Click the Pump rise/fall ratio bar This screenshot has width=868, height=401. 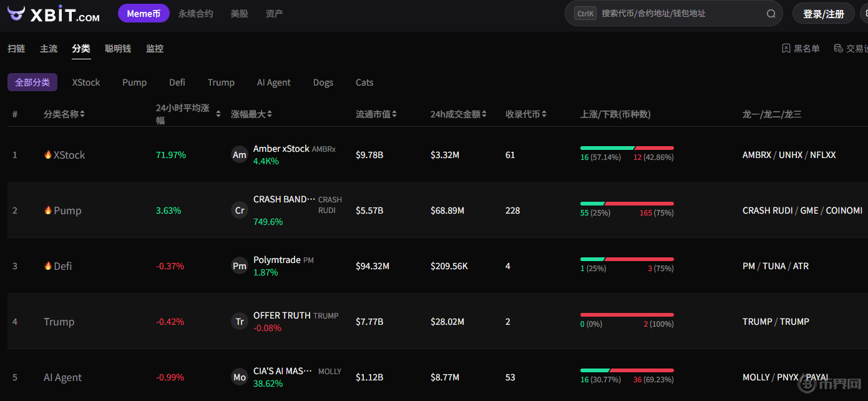pyautogui.click(x=627, y=204)
